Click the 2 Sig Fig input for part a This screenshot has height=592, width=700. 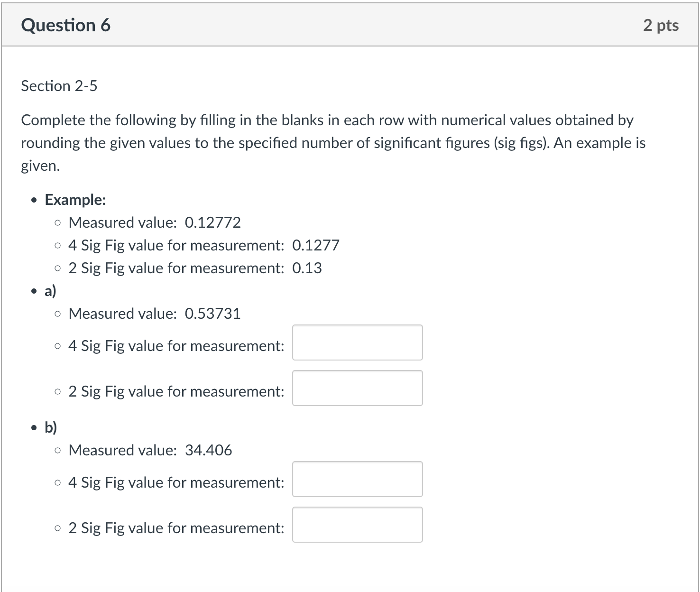tap(357, 388)
